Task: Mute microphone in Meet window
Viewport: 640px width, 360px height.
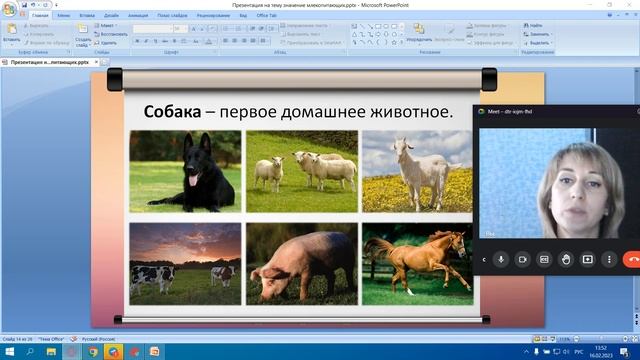Action: coord(501,260)
